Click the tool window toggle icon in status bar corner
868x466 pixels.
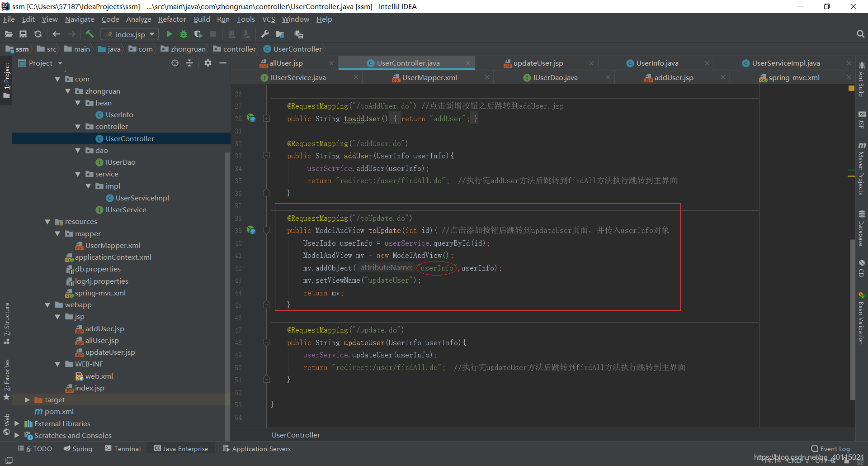pos(9,460)
